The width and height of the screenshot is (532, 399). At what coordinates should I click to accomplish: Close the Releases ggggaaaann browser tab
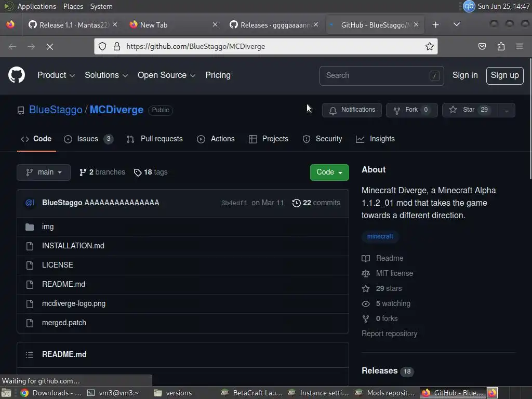pos(316,25)
